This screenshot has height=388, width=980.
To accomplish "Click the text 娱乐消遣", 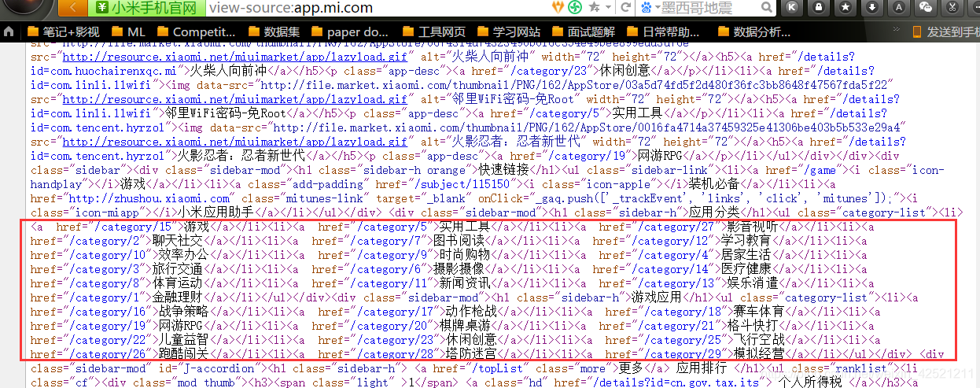I will tap(752, 283).
